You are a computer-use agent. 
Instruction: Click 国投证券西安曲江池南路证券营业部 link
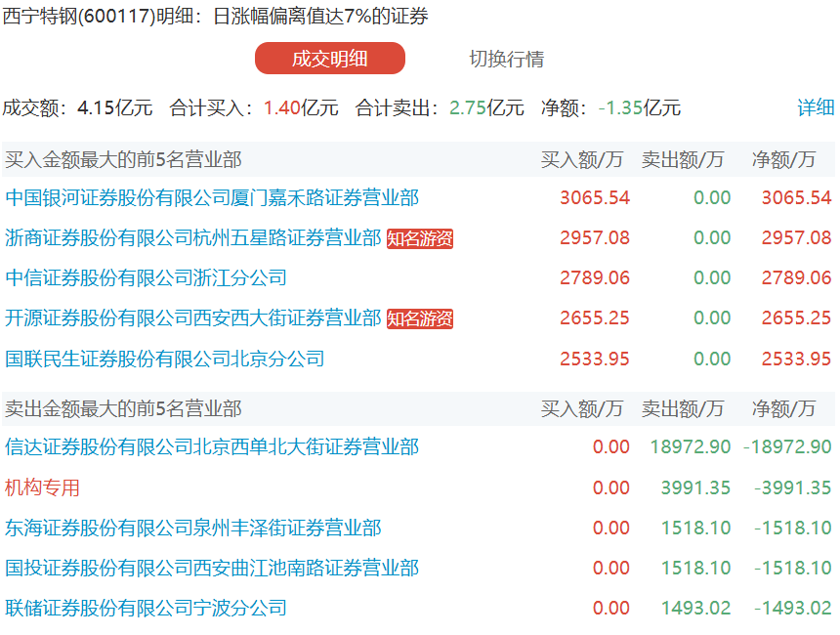coord(212,568)
